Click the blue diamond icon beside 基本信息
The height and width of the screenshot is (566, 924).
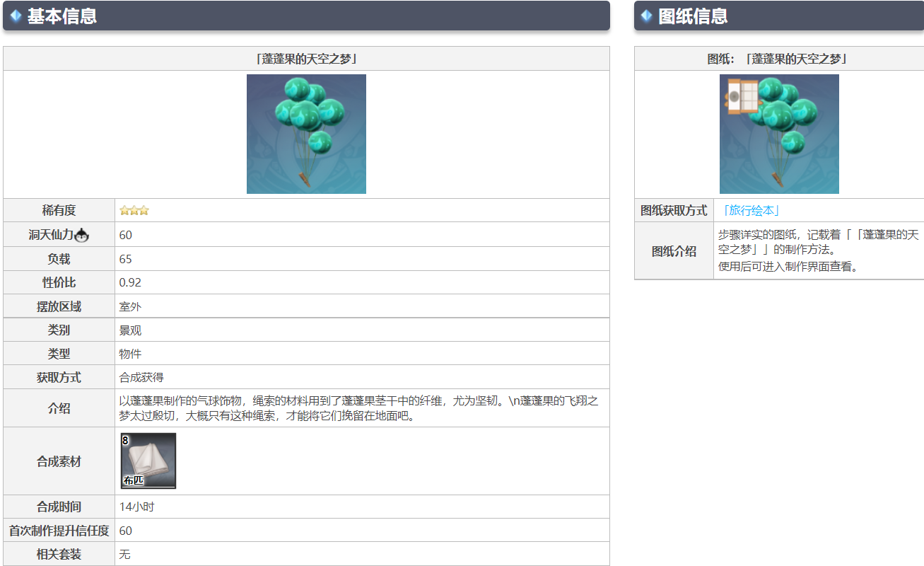(x=16, y=16)
